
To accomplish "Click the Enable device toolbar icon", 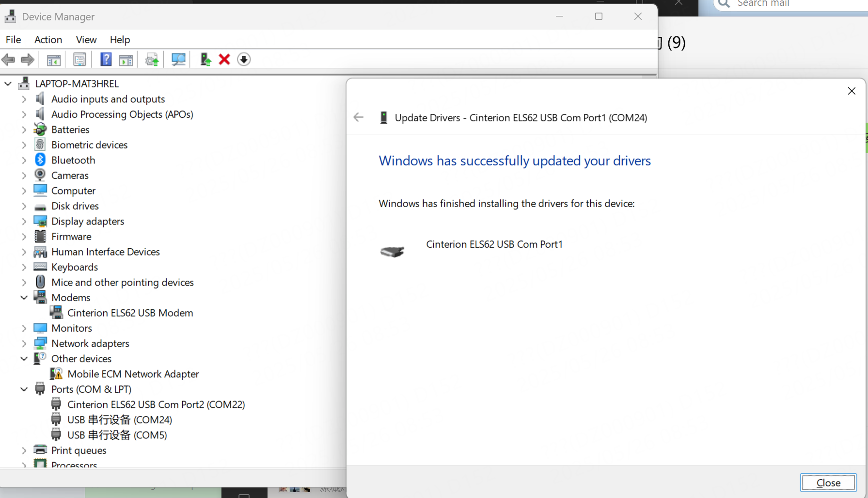I will pos(205,60).
